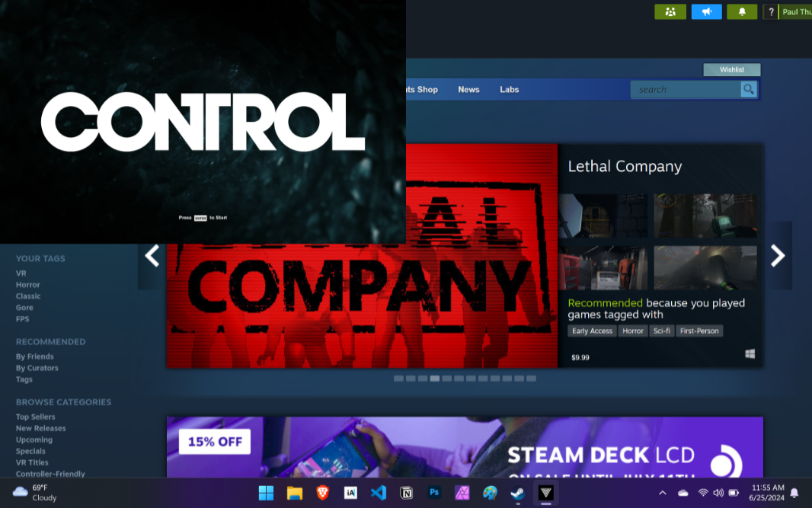812x508 pixels.
Task: View top-left Lethal Company screenshot
Action: (x=603, y=216)
